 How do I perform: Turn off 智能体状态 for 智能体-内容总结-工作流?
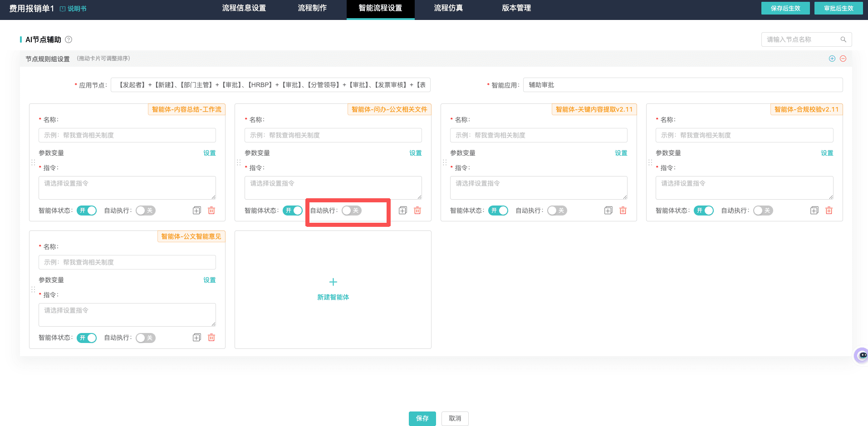87,211
